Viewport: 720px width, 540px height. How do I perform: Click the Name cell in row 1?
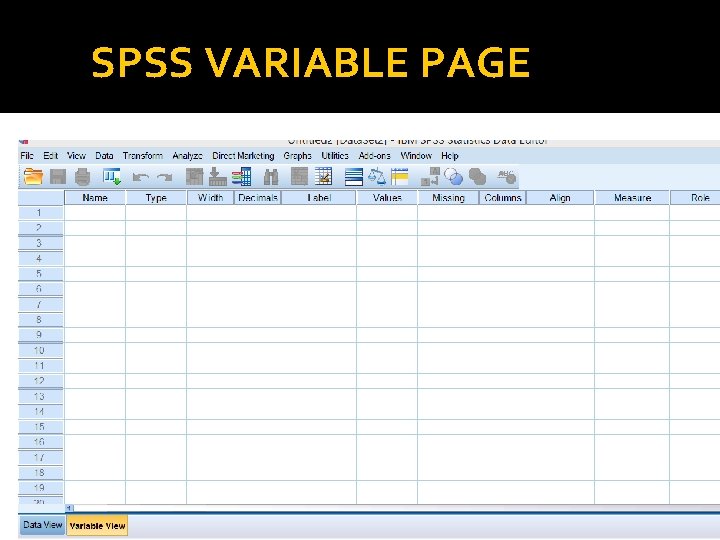tap(95, 213)
